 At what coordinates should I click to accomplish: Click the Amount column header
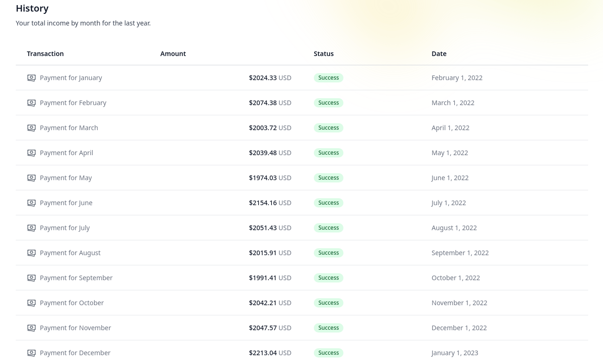point(173,54)
